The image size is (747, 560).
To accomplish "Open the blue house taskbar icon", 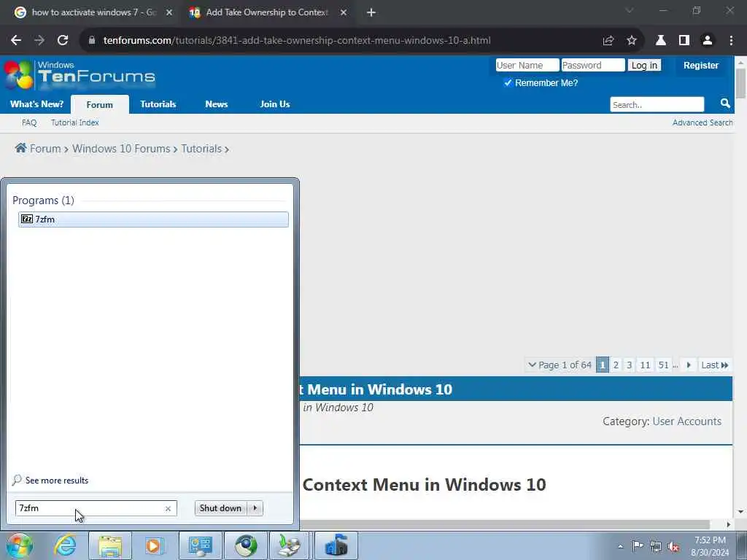I will (336, 545).
